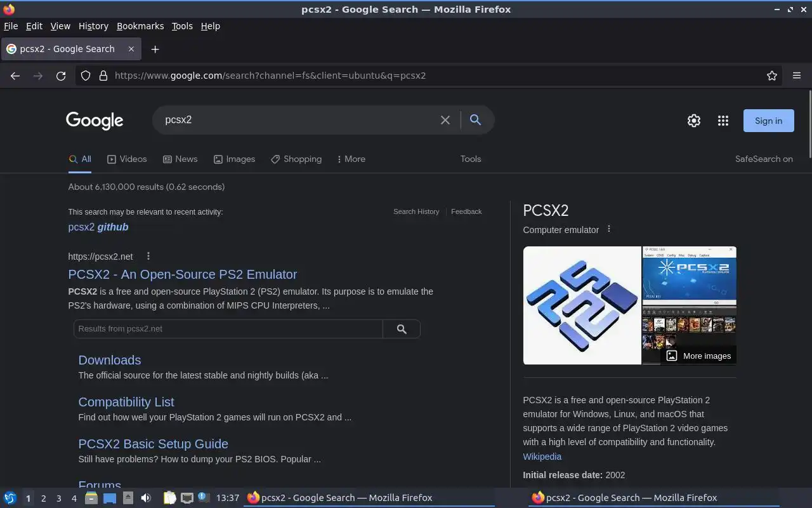Bookmark this page with the star icon
812x508 pixels.
point(772,76)
